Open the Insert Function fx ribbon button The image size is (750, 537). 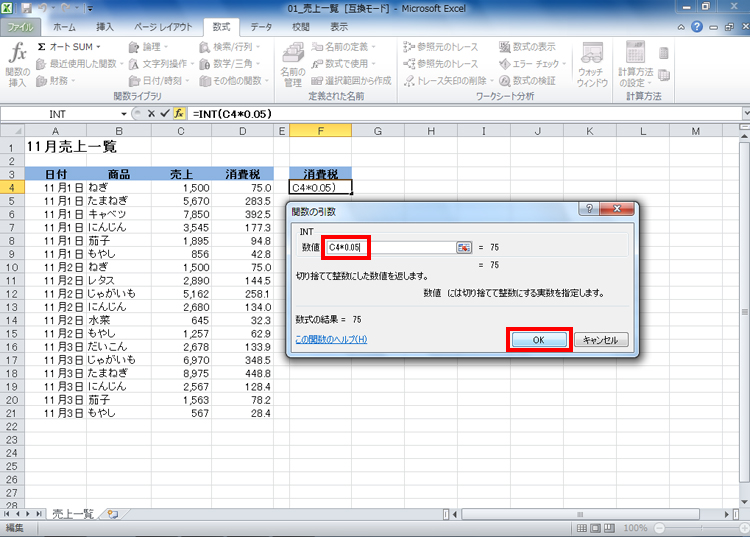pyautogui.click(x=18, y=64)
